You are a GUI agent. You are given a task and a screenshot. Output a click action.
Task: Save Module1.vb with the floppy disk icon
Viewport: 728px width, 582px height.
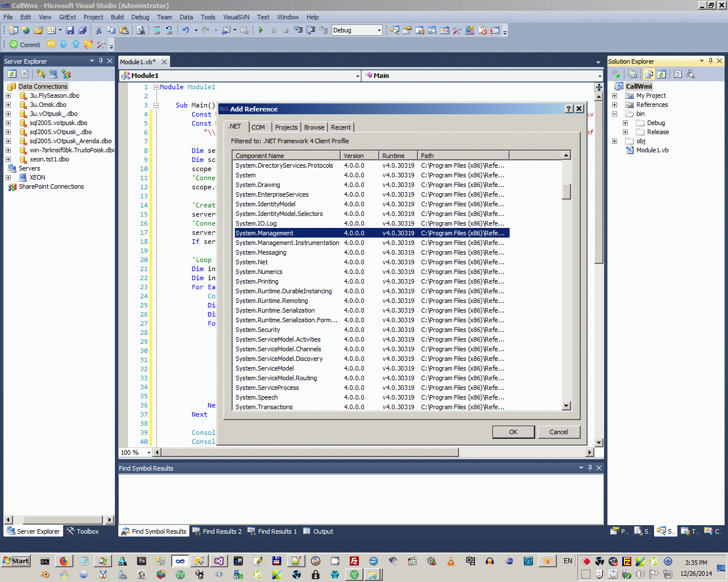[70, 30]
